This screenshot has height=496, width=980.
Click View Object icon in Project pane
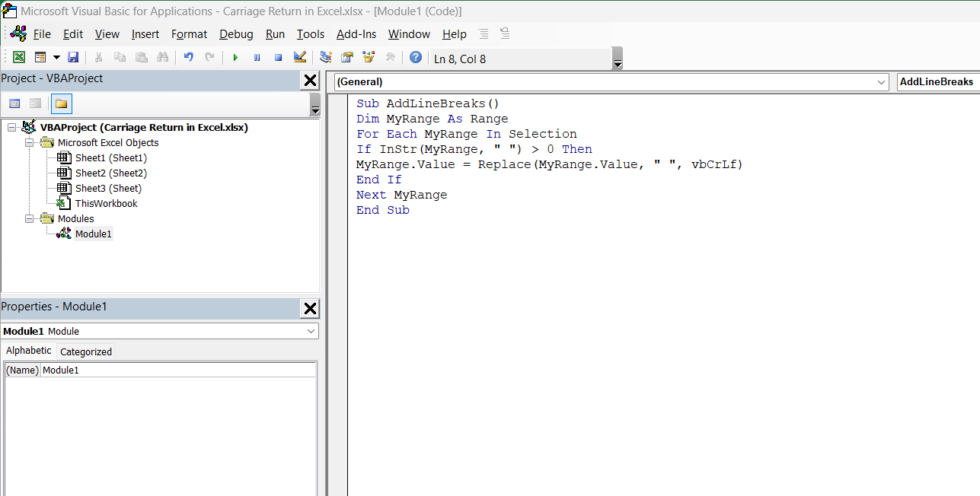(x=35, y=103)
